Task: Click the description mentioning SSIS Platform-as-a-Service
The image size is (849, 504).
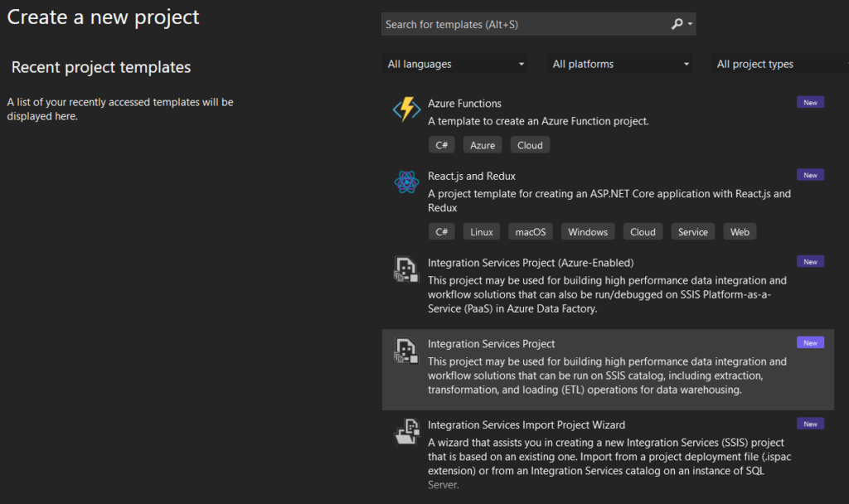Action: click(x=607, y=294)
